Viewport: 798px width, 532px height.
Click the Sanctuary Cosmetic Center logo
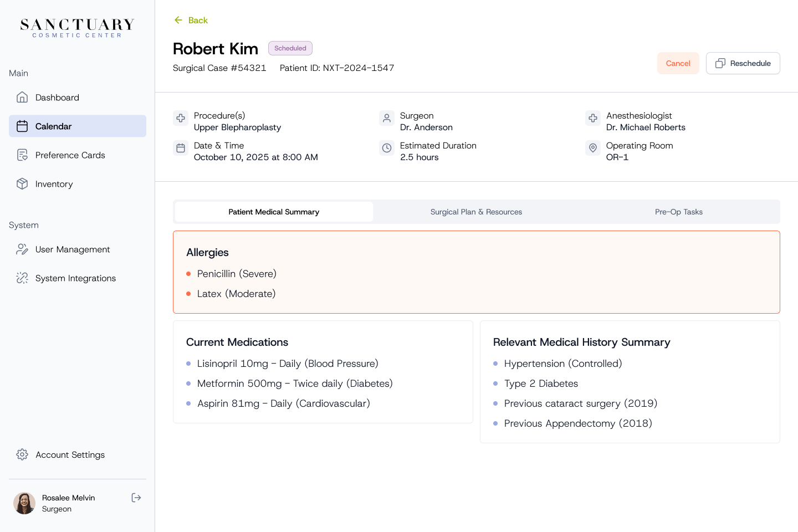[x=78, y=28]
